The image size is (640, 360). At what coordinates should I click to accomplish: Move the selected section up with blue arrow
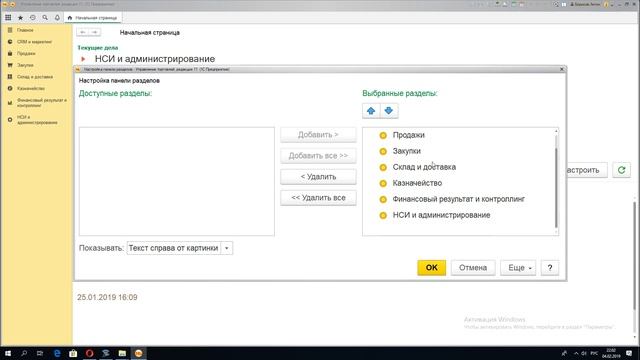point(371,111)
